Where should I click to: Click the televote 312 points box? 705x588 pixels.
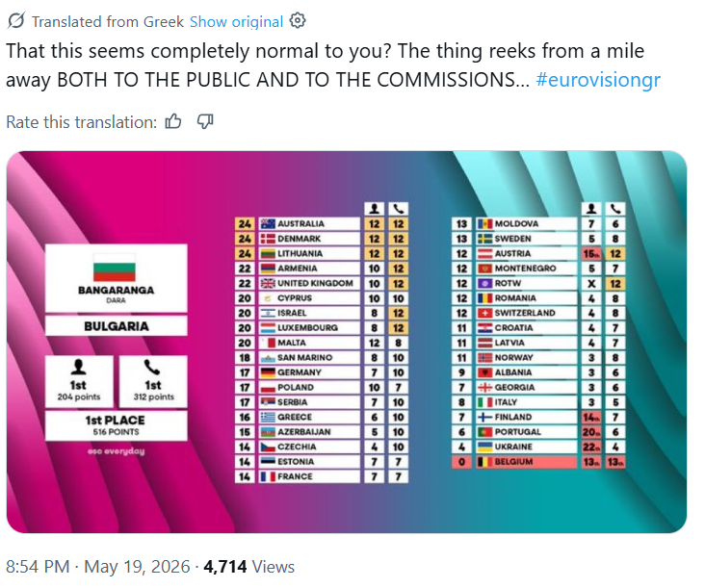tap(153, 381)
